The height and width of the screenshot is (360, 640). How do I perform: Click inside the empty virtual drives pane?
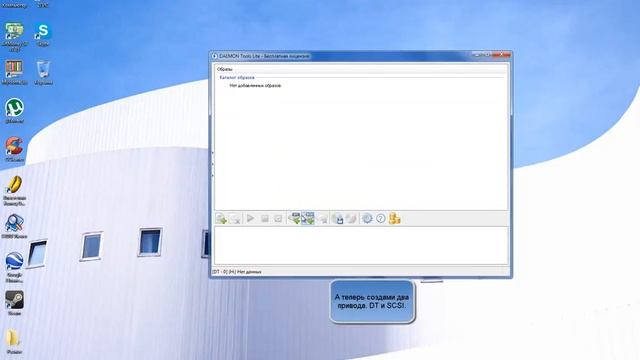tap(361, 246)
